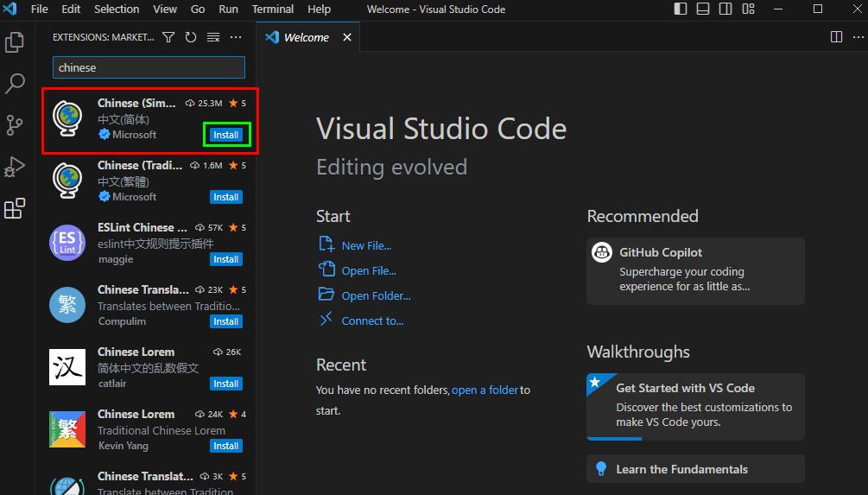Open Learn the Fundamentals walkthrough
The image size is (868, 495).
(695, 469)
